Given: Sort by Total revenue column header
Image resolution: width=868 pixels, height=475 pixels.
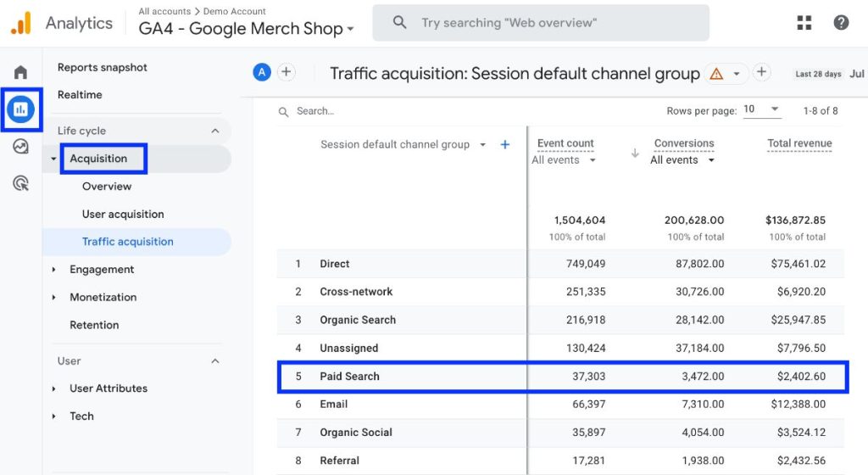Looking at the screenshot, I should tap(799, 143).
